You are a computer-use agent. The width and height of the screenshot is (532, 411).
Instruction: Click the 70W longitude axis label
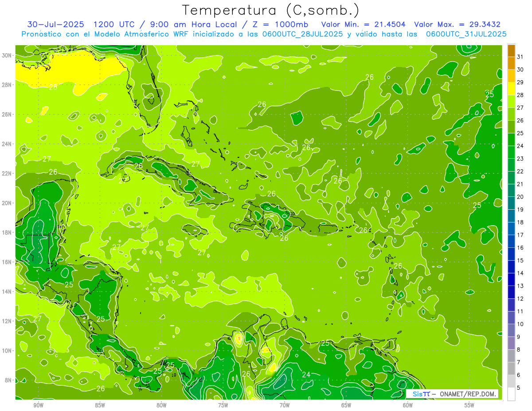(x=285, y=405)
